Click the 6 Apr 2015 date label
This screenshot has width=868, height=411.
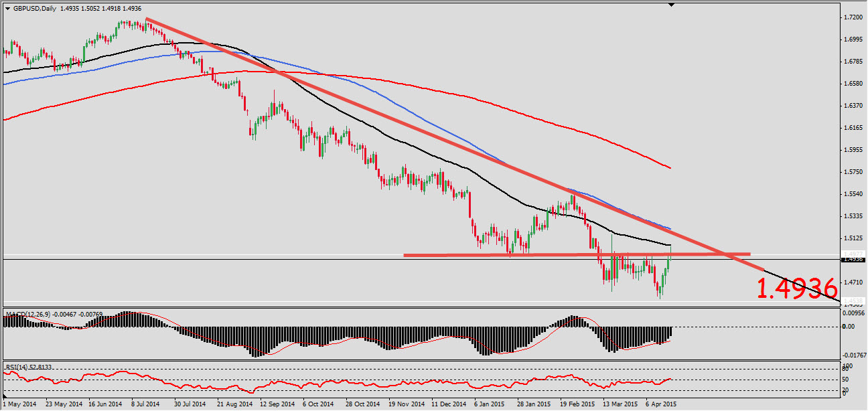click(x=660, y=404)
